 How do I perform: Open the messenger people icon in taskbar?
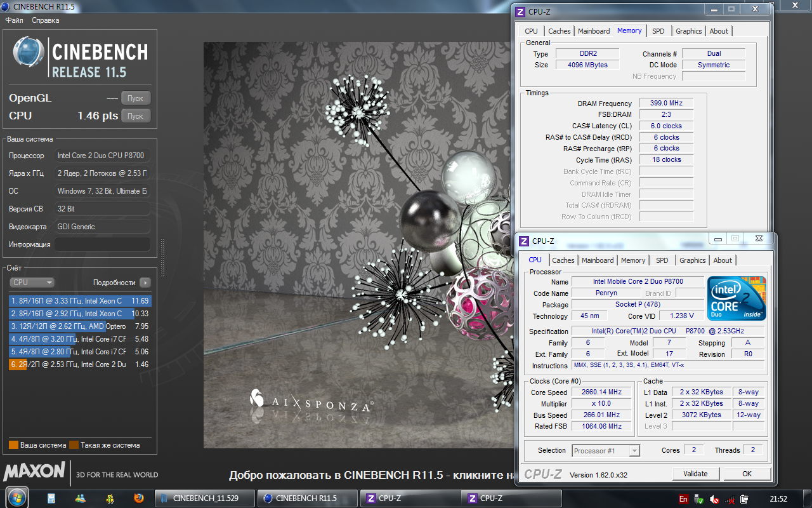pos(81,498)
